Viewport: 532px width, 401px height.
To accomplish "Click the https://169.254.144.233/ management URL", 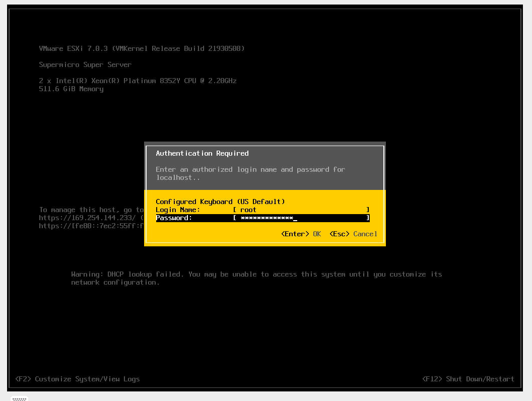I will click(x=87, y=218).
